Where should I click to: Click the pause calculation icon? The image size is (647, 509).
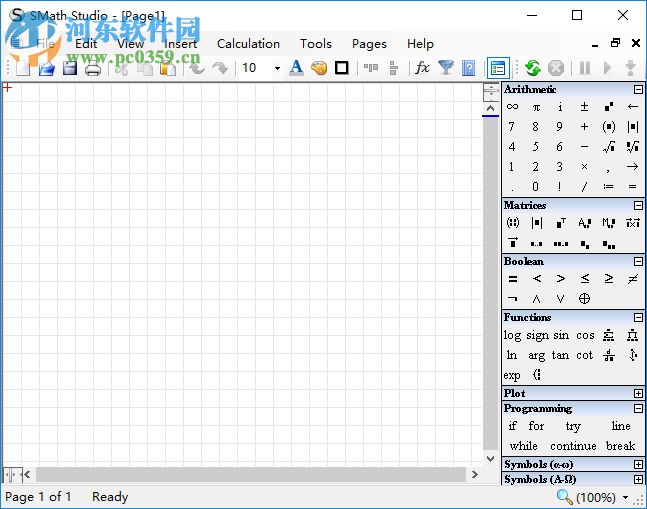pos(585,68)
